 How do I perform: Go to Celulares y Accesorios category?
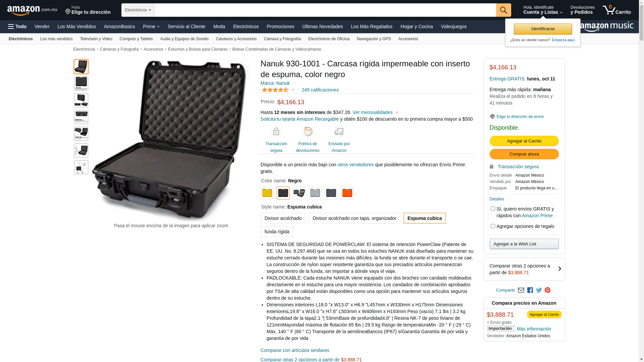tap(236, 39)
